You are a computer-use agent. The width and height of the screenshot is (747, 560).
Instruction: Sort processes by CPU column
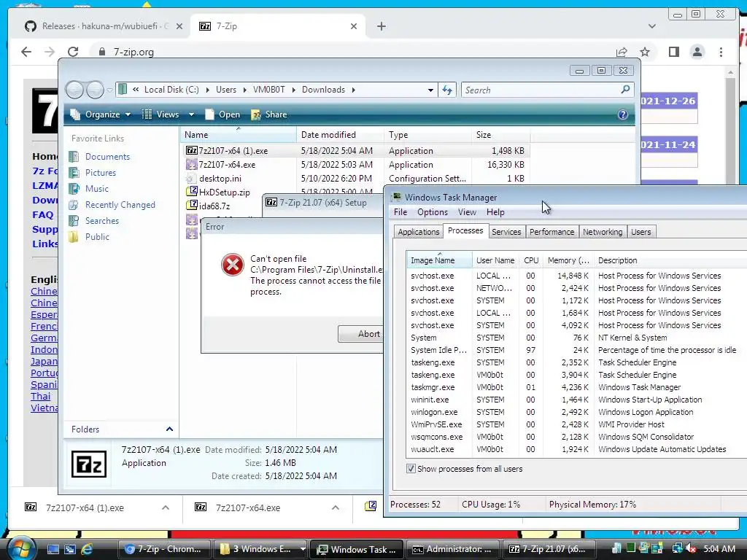531,260
